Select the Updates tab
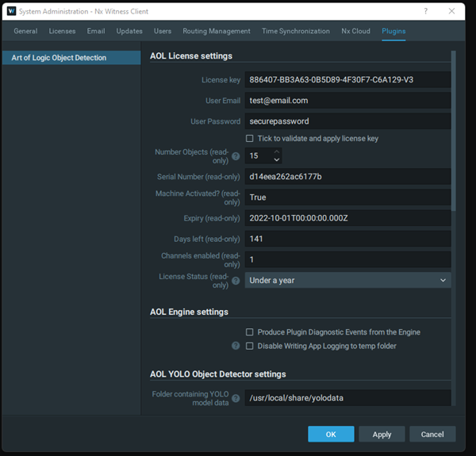476x456 pixels. [129, 31]
